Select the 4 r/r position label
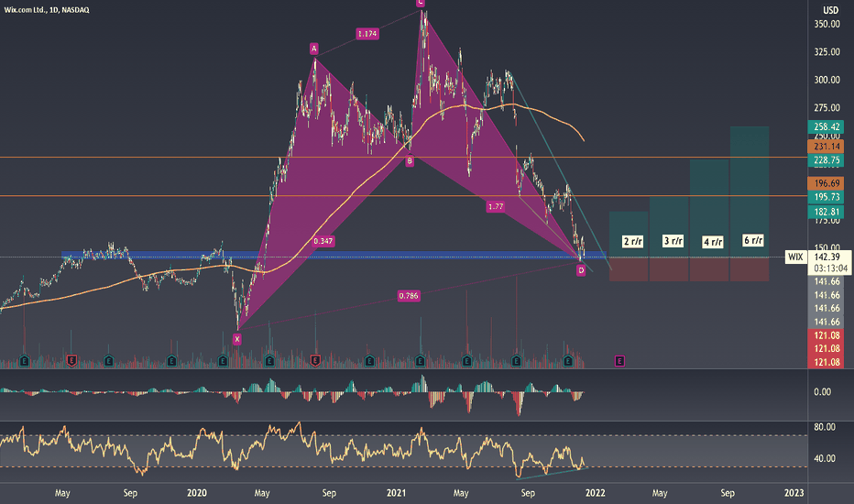 click(713, 242)
